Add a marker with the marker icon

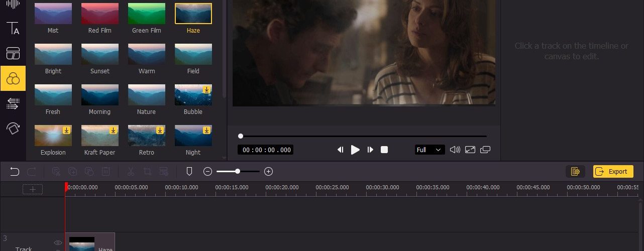point(189,172)
